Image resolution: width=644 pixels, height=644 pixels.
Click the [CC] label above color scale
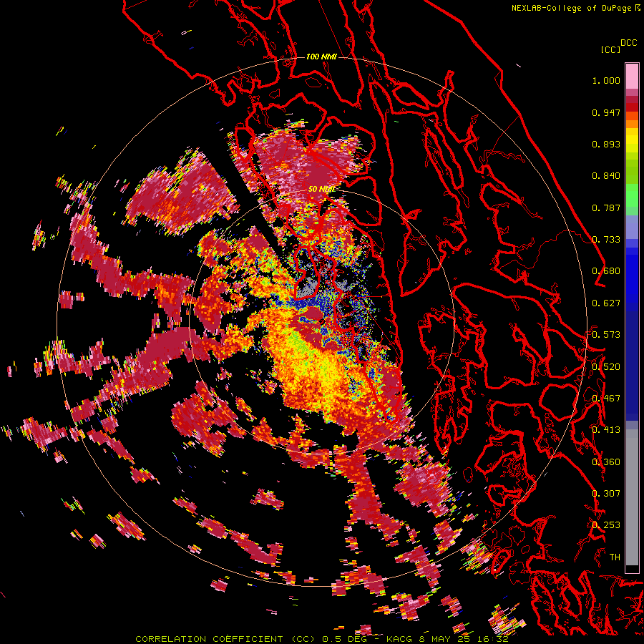[x=611, y=49]
